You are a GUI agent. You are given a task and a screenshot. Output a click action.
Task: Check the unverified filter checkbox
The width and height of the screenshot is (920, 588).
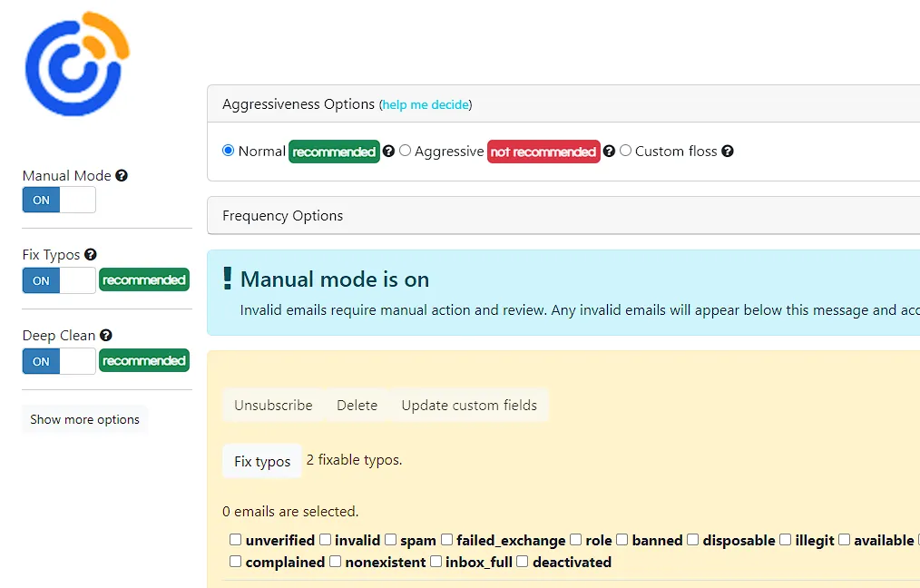click(x=235, y=539)
